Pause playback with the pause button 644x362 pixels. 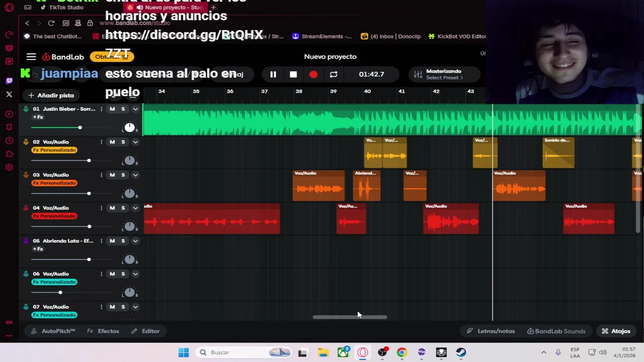273,74
